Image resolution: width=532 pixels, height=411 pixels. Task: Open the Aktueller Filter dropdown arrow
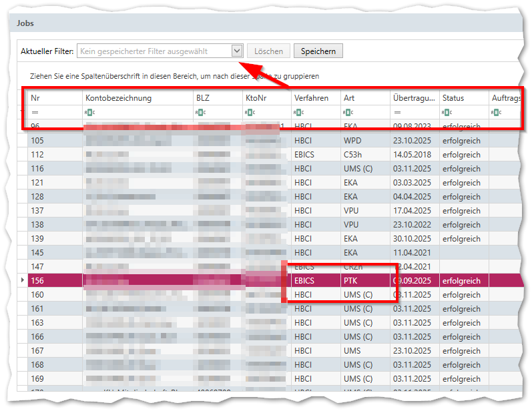(236, 51)
